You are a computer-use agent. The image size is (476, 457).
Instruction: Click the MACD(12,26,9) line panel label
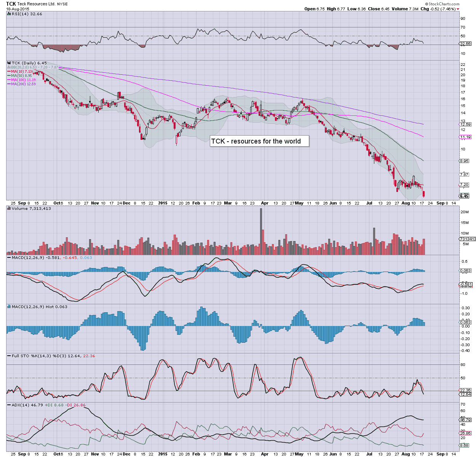click(x=52, y=258)
